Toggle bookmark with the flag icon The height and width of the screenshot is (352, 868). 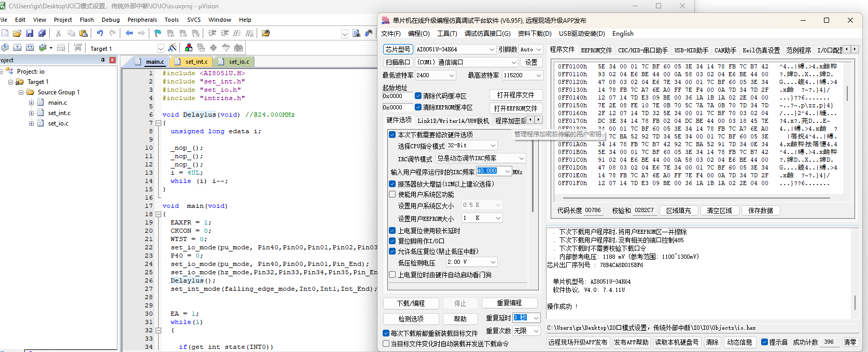point(158,33)
